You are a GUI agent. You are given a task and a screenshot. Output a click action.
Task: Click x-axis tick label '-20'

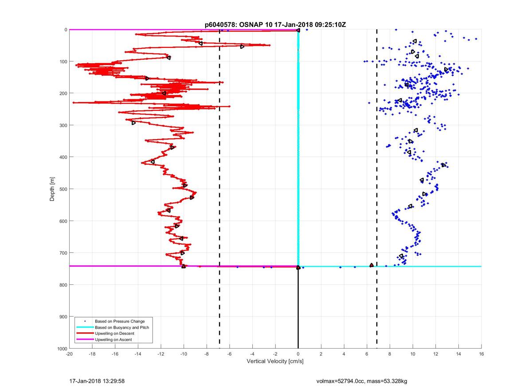point(69,354)
